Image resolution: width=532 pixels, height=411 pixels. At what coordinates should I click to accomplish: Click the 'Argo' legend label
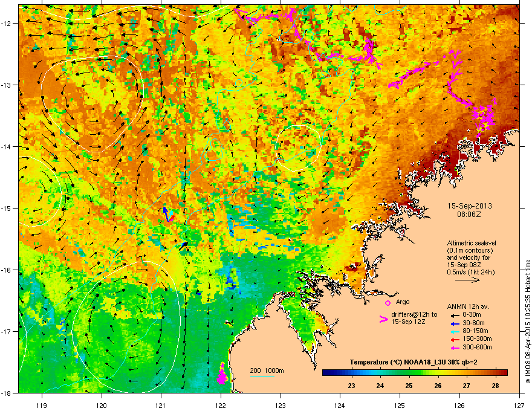click(403, 302)
